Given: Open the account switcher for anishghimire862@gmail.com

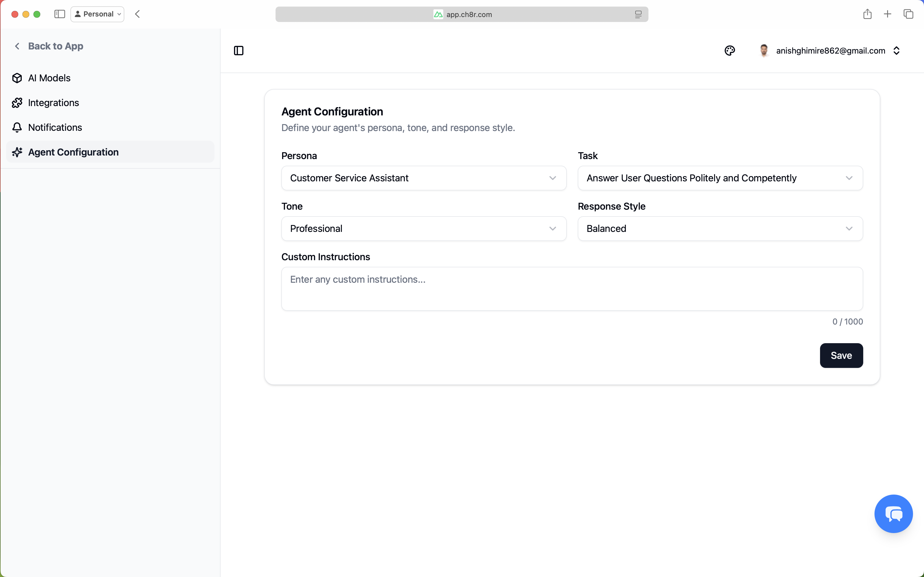Looking at the screenshot, I should click(x=897, y=50).
